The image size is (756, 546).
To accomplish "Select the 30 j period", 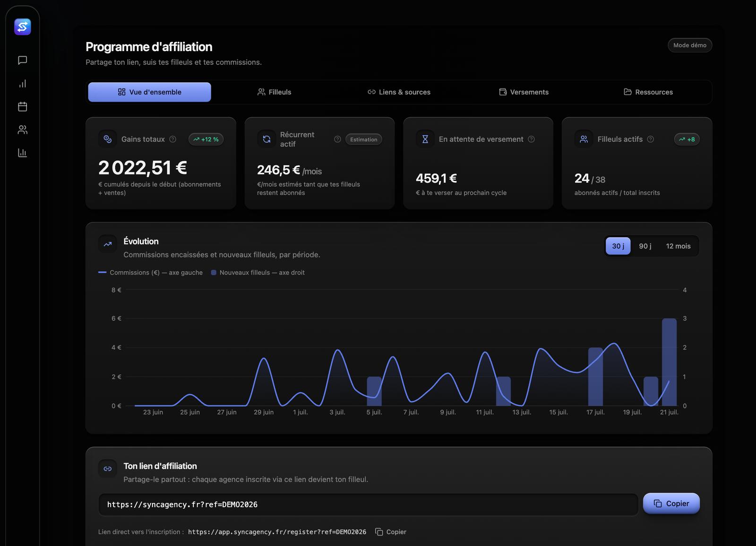I will [618, 246].
